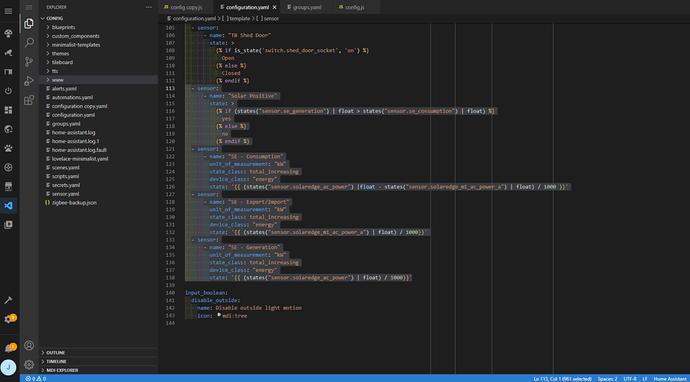This screenshot has height=382, width=690.
Task: Open alerts.yaml in the explorer
Action: (98, 88)
